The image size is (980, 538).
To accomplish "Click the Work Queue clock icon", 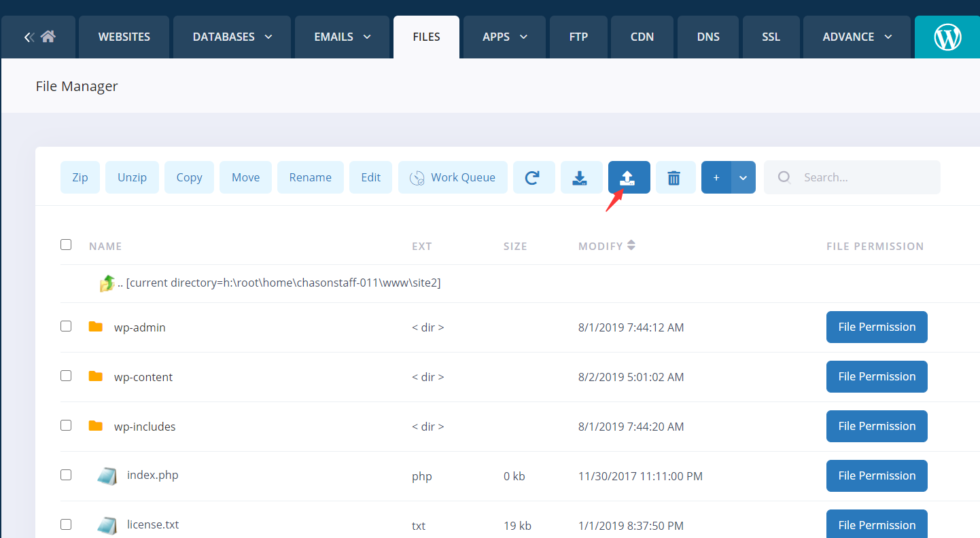I will [417, 177].
